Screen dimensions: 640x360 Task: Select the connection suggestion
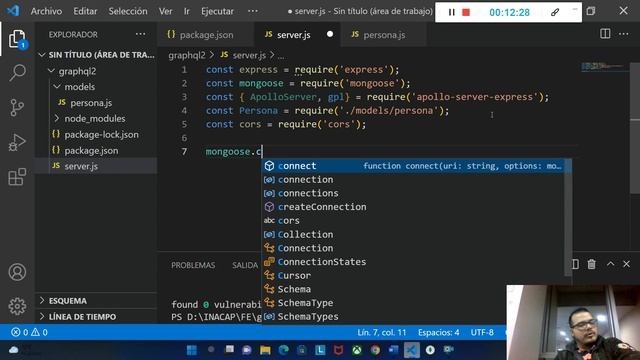point(413,180)
